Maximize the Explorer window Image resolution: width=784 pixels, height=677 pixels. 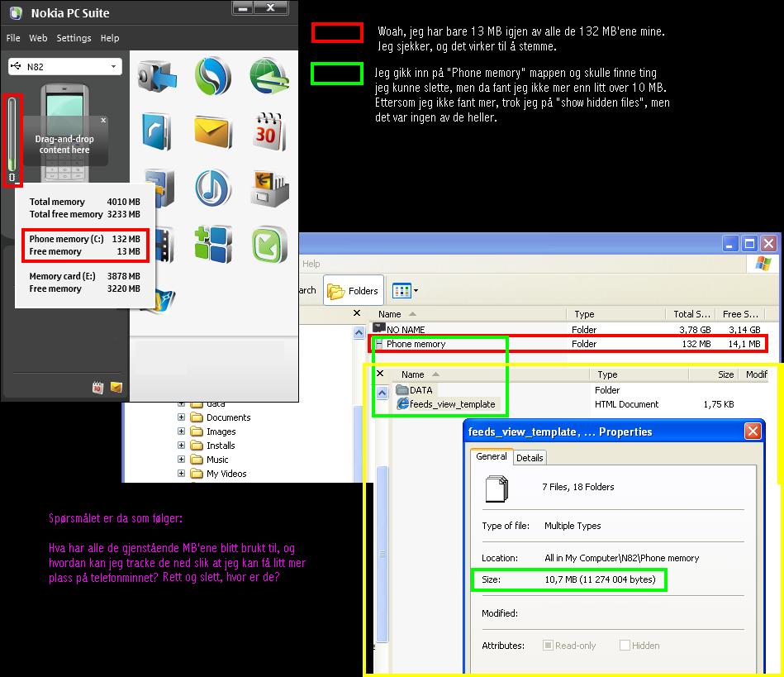749,244
